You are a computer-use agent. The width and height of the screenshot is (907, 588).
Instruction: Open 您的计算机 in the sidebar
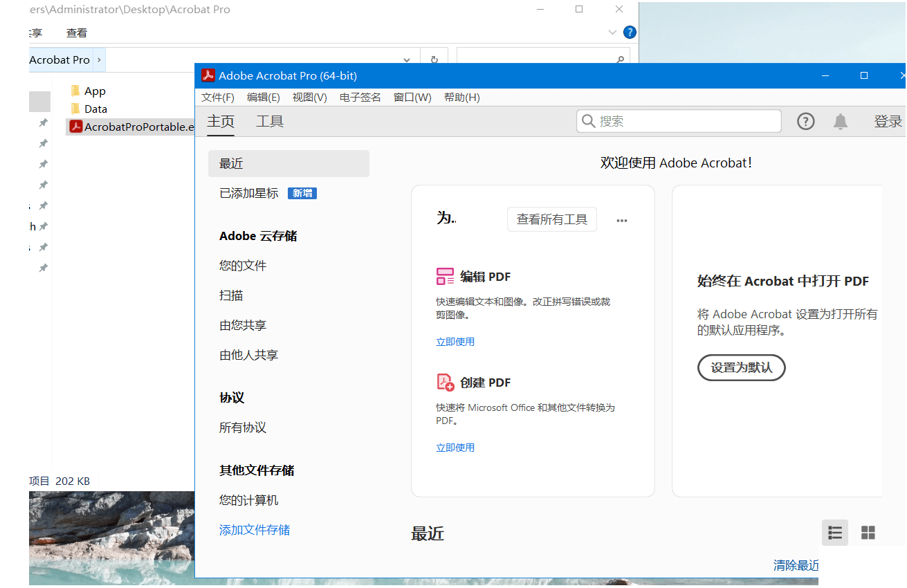click(x=249, y=500)
